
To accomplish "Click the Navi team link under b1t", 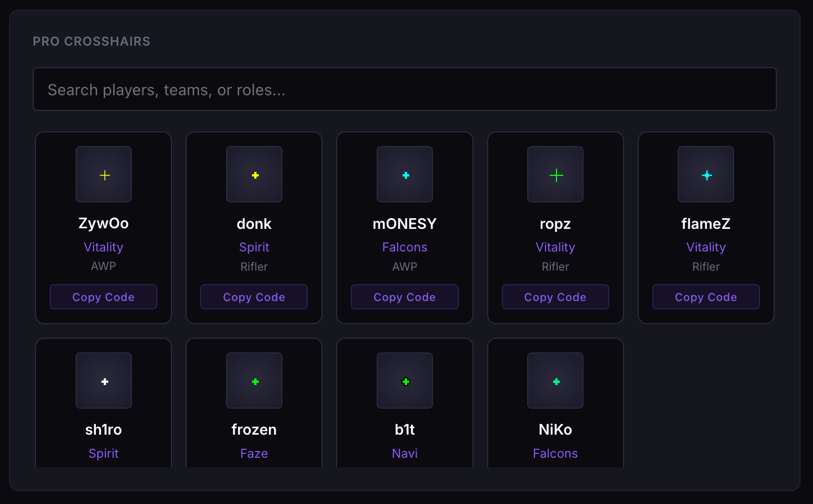I will click(x=405, y=453).
